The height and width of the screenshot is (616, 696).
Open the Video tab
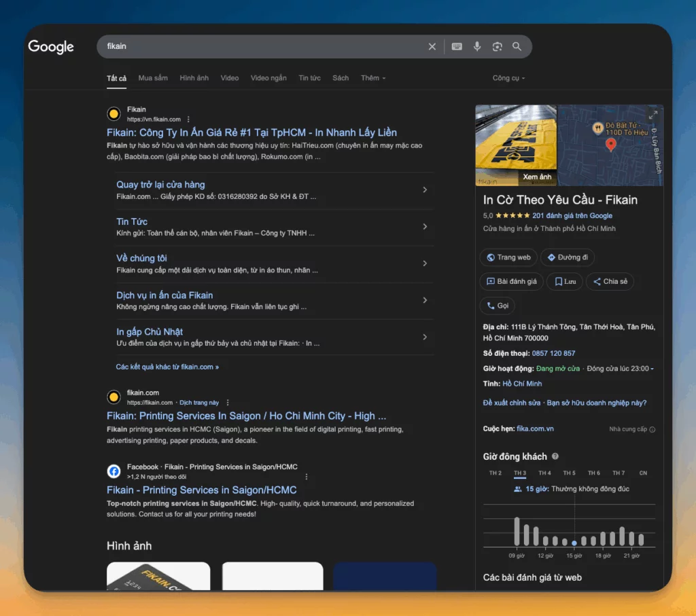pos(230,78)
